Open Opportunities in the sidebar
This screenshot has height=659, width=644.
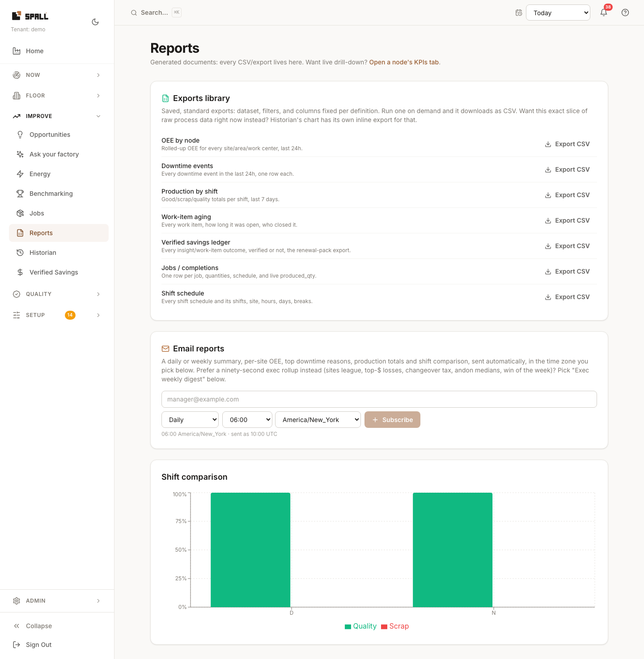click(x=59, y=135)
